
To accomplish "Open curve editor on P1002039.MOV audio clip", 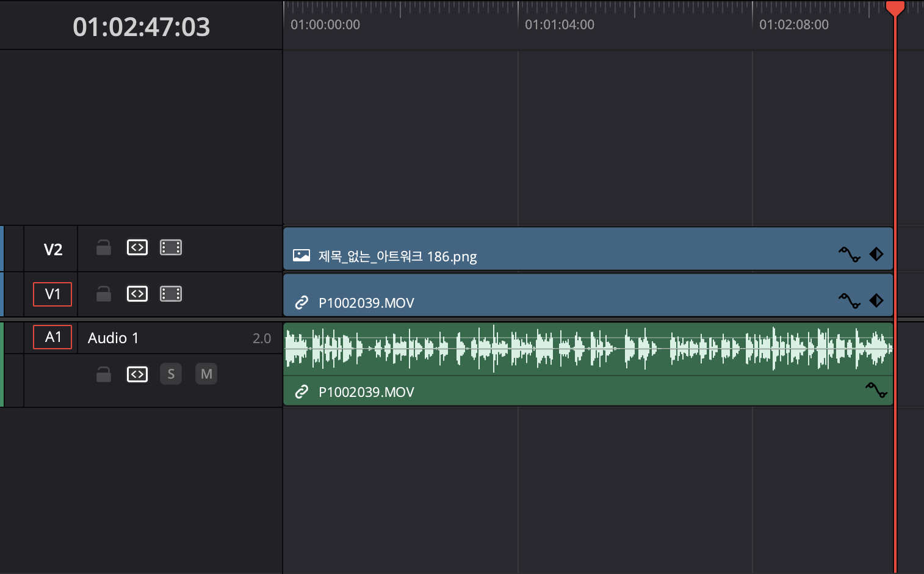I will click(876, 390).
